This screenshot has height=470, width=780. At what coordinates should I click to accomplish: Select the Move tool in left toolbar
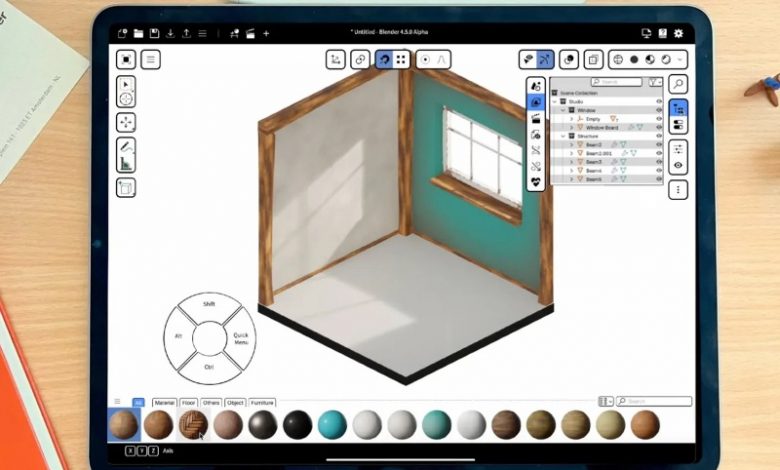(x=127, y=122)
